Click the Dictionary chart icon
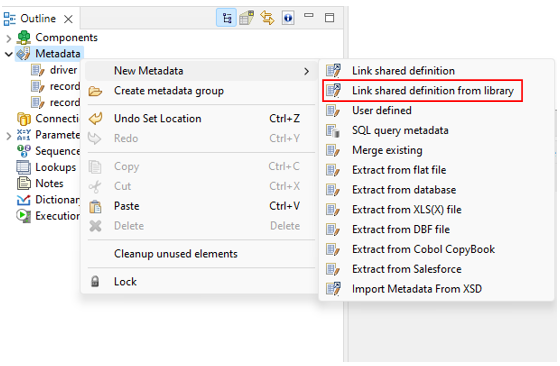 tap(24, 200)
